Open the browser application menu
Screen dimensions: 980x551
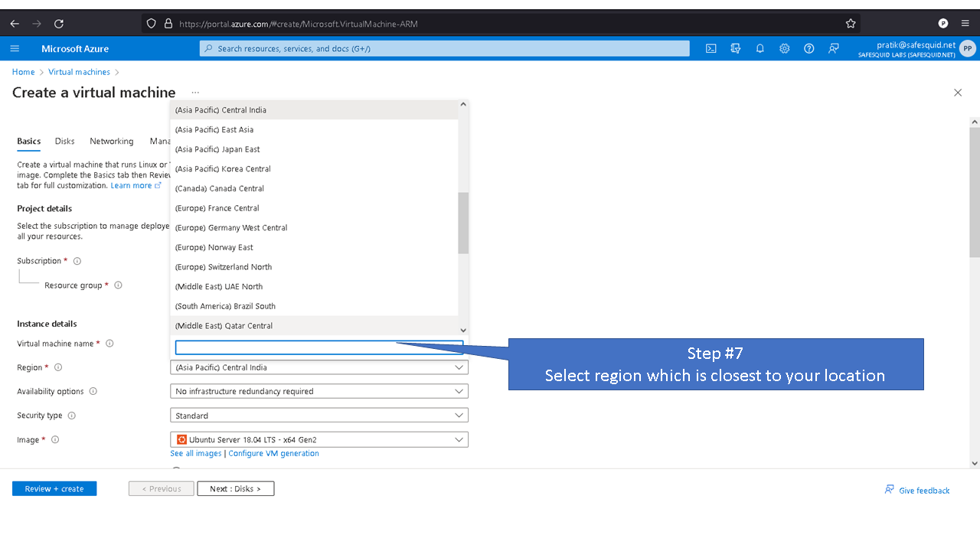coord(965,24)
